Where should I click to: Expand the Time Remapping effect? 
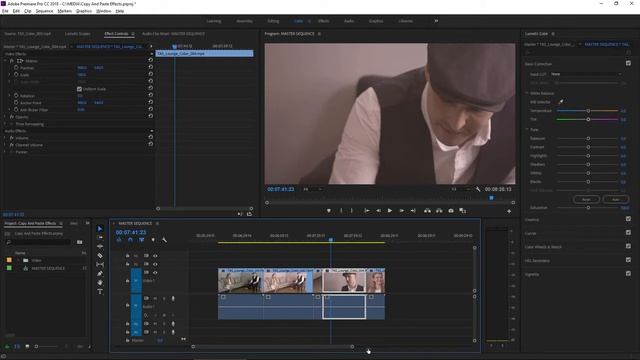(x=5, y=124)
